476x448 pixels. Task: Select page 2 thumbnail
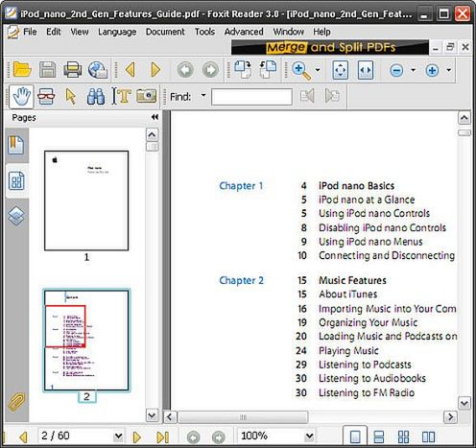tap(86, 341)
